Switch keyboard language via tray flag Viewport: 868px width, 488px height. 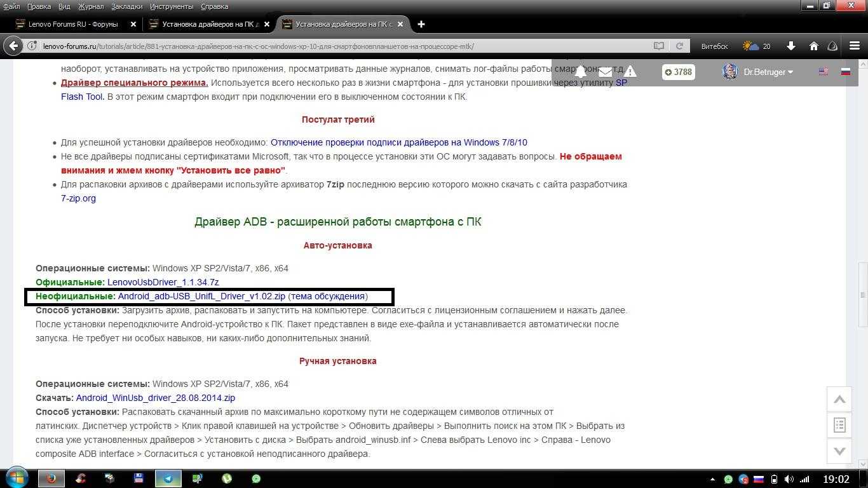pos(759,479)
